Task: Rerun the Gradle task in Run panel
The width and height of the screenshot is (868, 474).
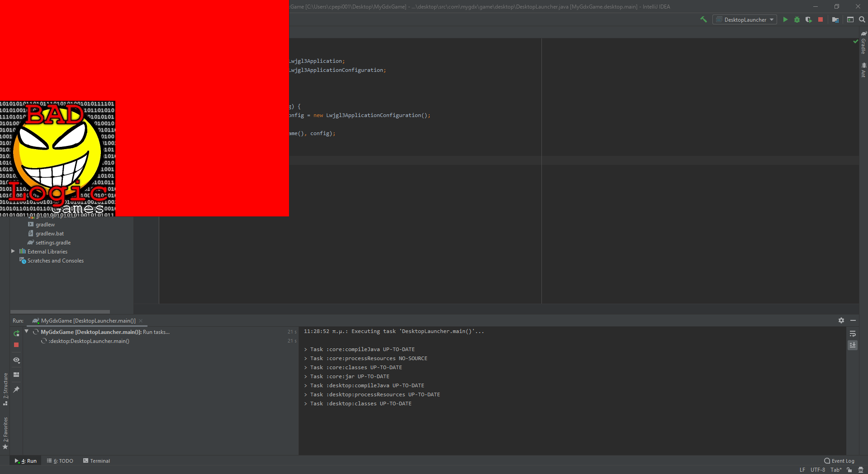Action: (x=16, y=333)
